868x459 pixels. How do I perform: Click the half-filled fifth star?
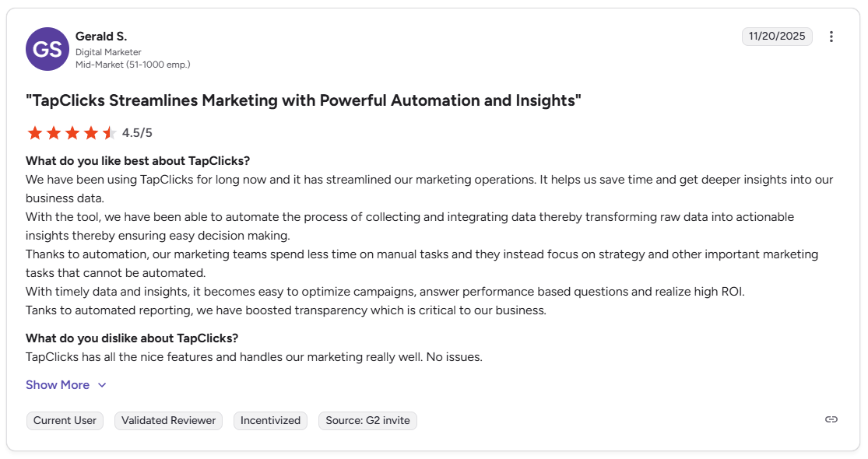(x=110, y=132)
